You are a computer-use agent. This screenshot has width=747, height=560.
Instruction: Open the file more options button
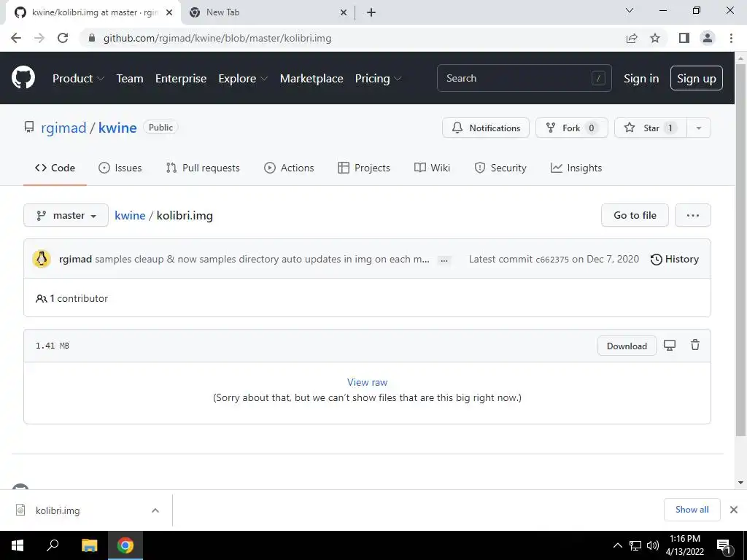tap(693, 215)
